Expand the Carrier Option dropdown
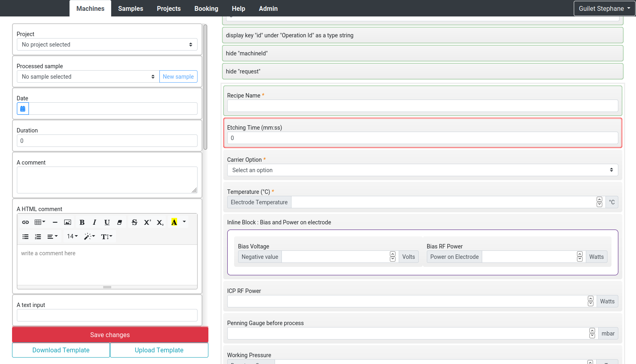The image size is (636, 364). [x=422, y=170]
